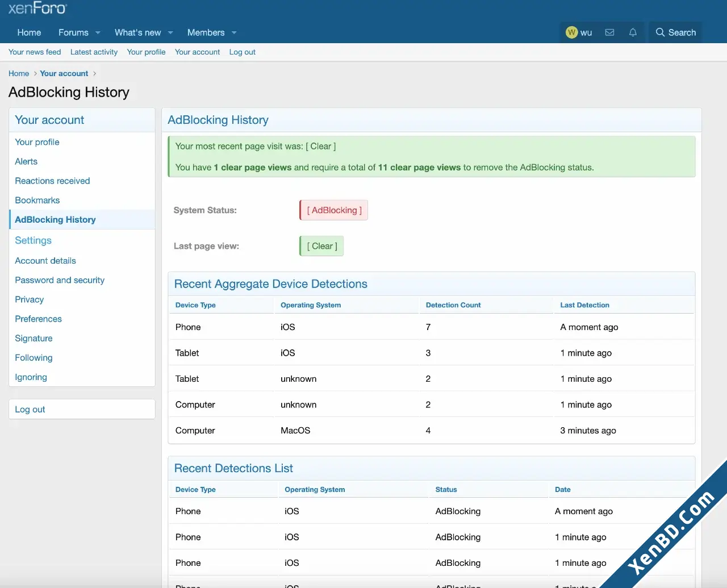Click the Your account breadcrumb link
Screen dimensions: 727x588
click(x=64, y=73)
